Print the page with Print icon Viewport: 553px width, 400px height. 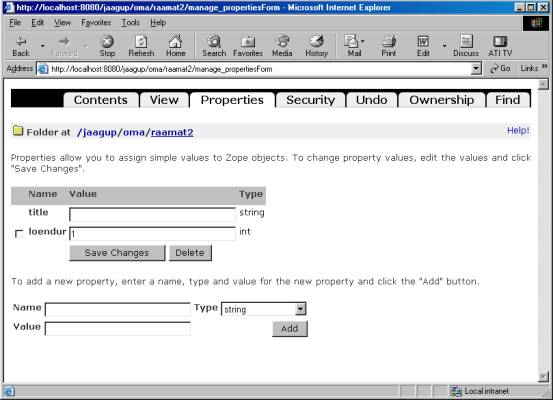pyautogui.click(x=389, y=46)
